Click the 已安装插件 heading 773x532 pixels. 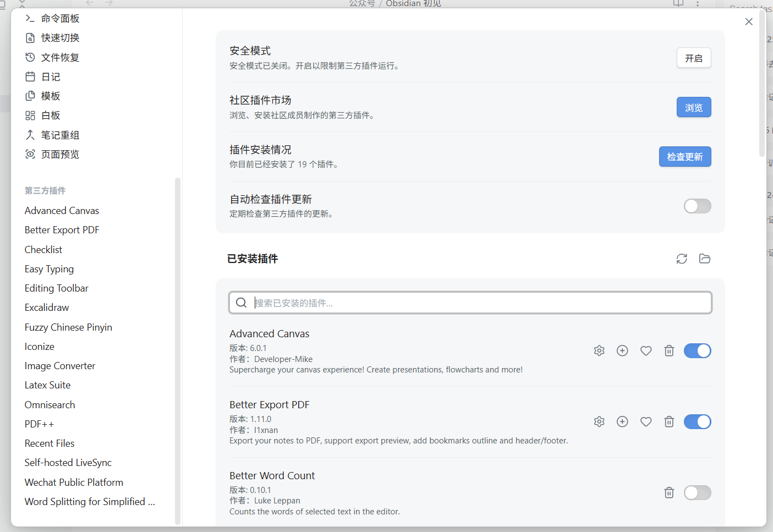click(253, 259)
